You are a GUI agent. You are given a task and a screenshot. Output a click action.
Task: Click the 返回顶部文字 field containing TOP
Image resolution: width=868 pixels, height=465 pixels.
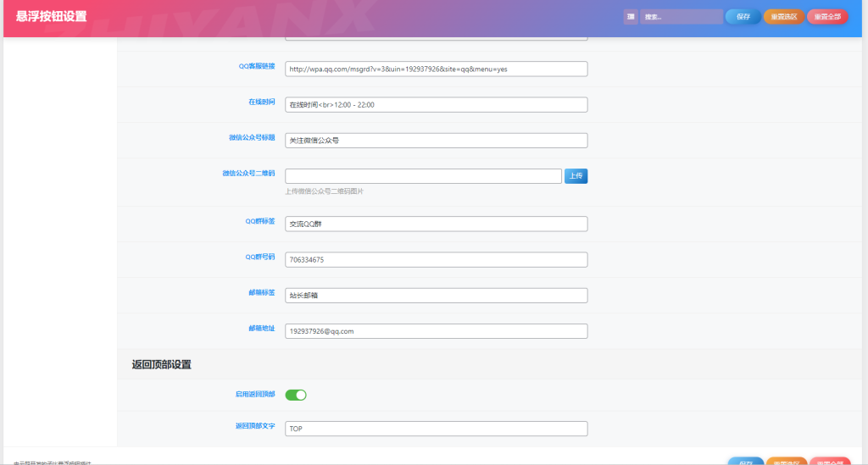coord(436,429)
